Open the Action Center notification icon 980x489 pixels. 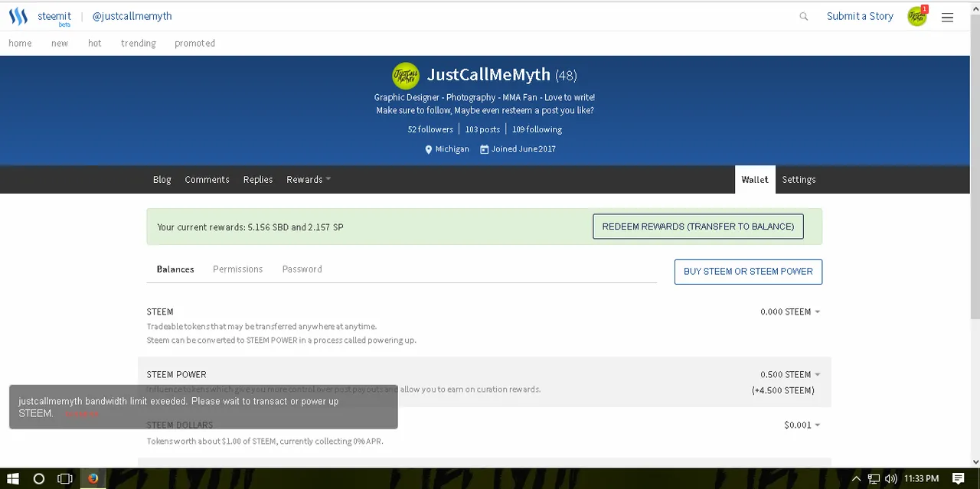pyautogui.click(x=958, y=478)
